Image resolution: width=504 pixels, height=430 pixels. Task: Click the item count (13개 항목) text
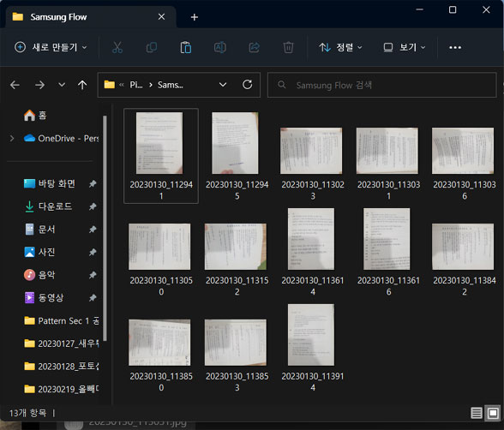27,413
